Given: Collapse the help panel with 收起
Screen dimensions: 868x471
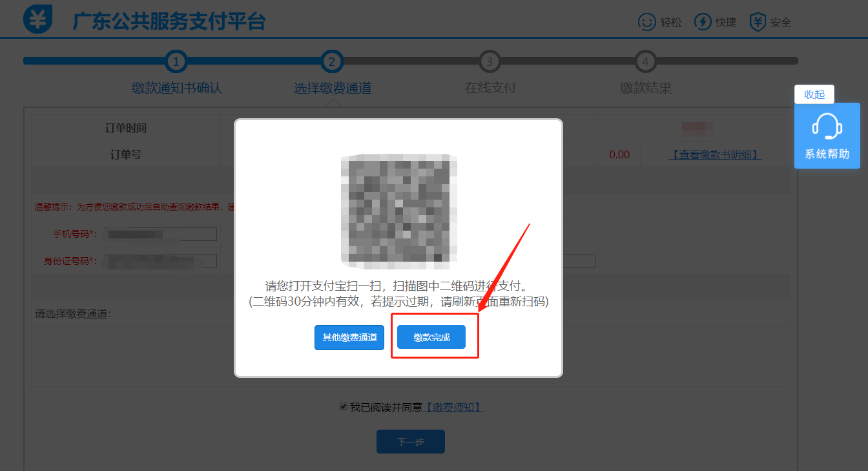Looking at the screenshot, I should pyautogui.click(x=814, y=94).
